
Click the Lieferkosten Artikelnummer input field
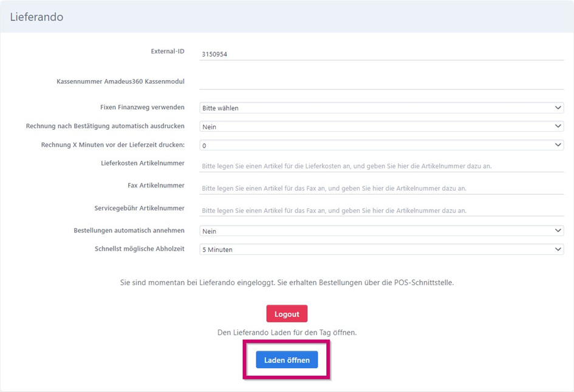click(381, 166)
